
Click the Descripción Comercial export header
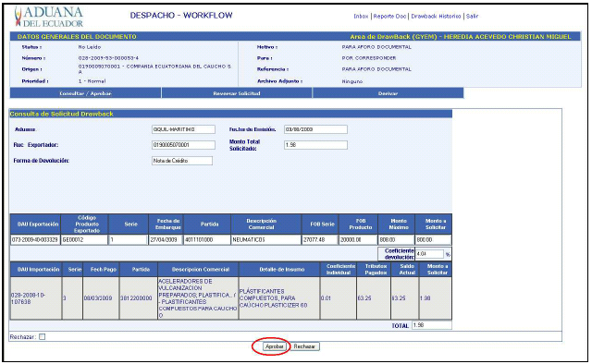(266, 224)
